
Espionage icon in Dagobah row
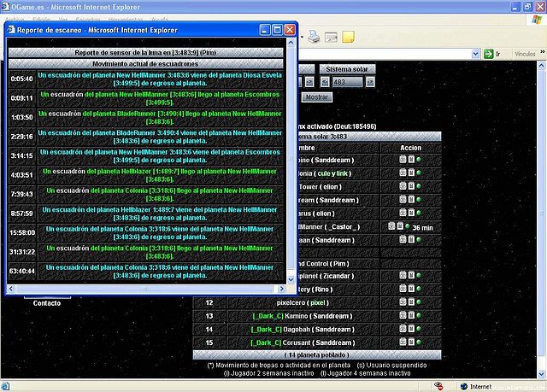(x=403, y=328)
